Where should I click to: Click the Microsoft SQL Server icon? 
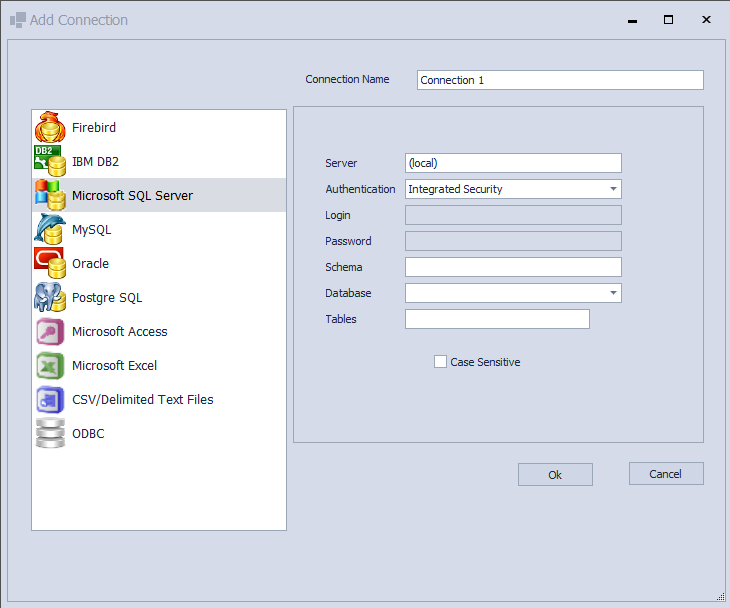[x=50, y=195]
